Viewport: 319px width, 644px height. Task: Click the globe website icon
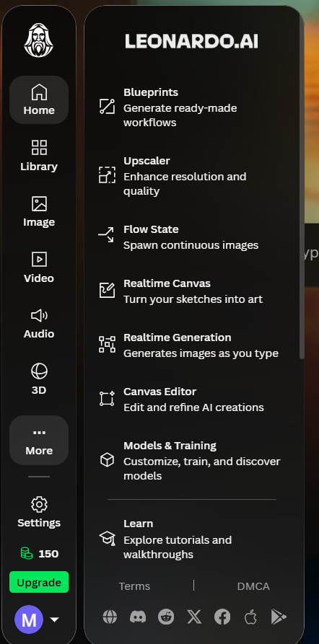tap(110, 617)
